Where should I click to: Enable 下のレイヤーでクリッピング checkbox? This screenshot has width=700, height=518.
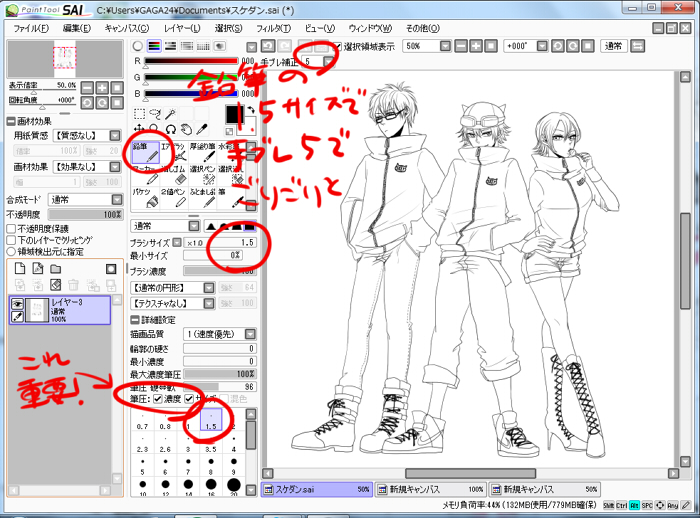coord(12,240)
